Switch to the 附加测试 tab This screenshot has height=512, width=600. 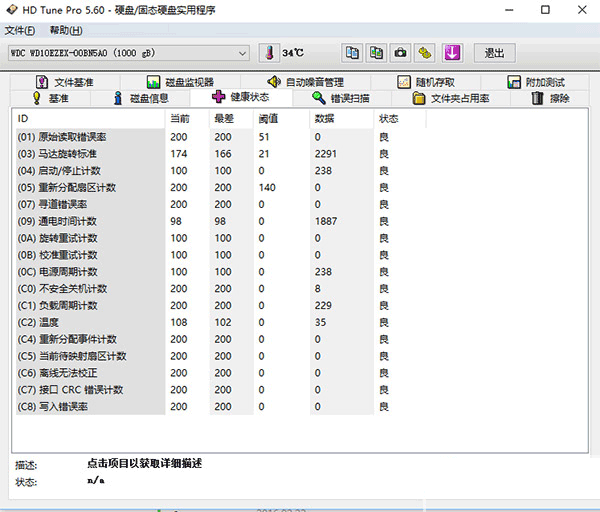[535, 82]
